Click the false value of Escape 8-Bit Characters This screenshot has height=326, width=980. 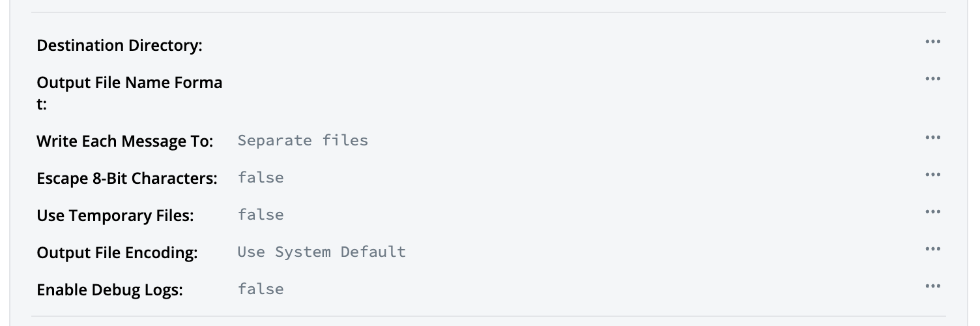click(261, 178)
